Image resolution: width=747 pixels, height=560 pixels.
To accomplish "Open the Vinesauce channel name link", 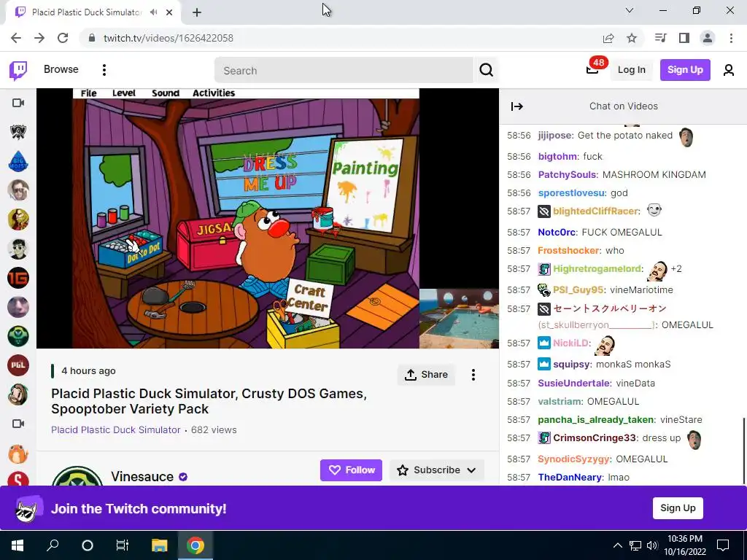I will [142, 477].
